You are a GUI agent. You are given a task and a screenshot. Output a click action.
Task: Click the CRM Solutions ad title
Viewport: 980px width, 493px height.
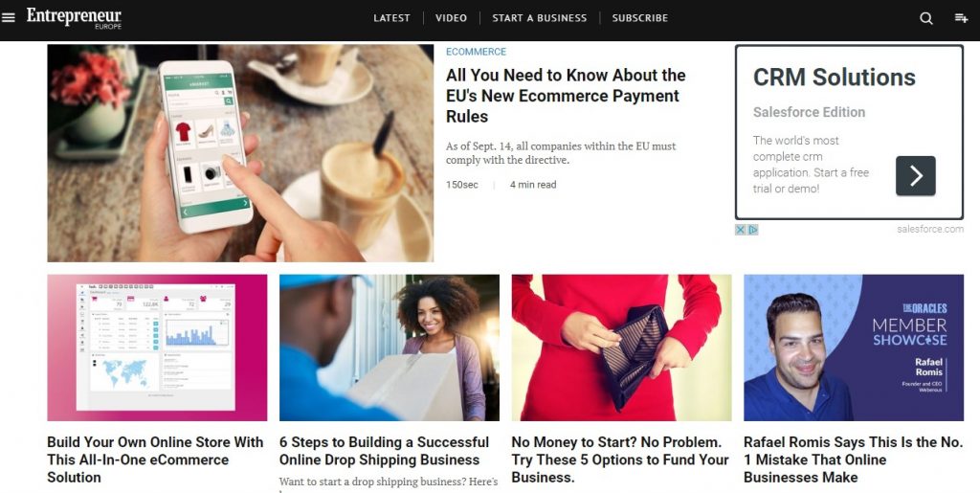[x=834, y=78]
